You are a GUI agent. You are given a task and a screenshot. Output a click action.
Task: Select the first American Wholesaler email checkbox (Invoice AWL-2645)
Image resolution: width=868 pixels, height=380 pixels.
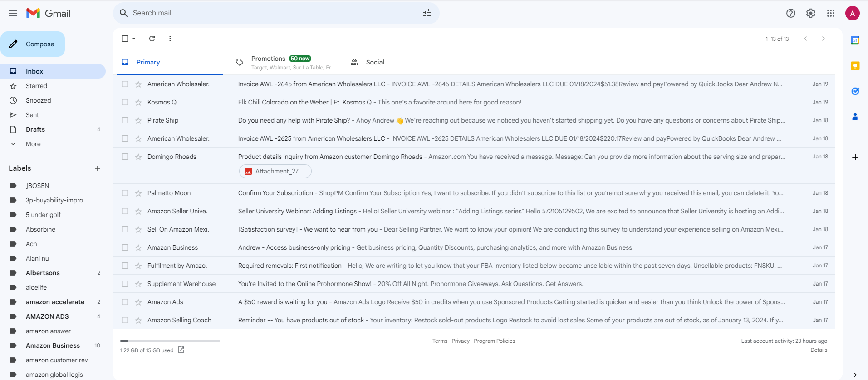tap(125, 84)
